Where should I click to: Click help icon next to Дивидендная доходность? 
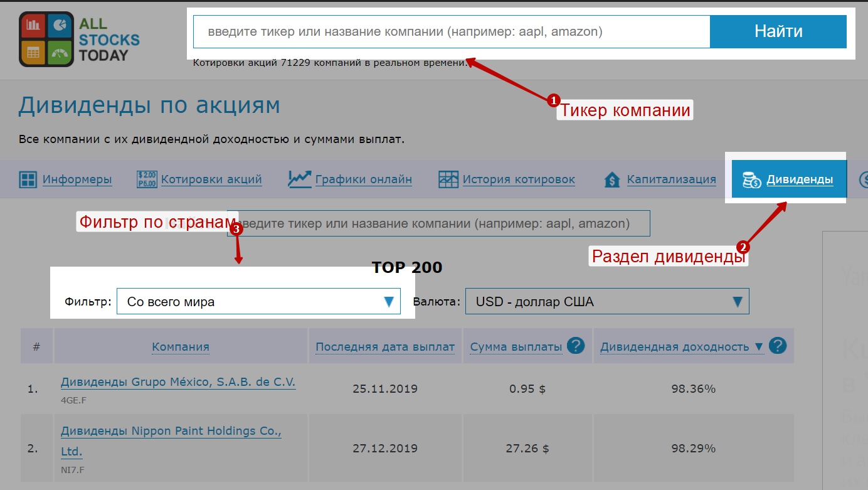tap(778, 346)
